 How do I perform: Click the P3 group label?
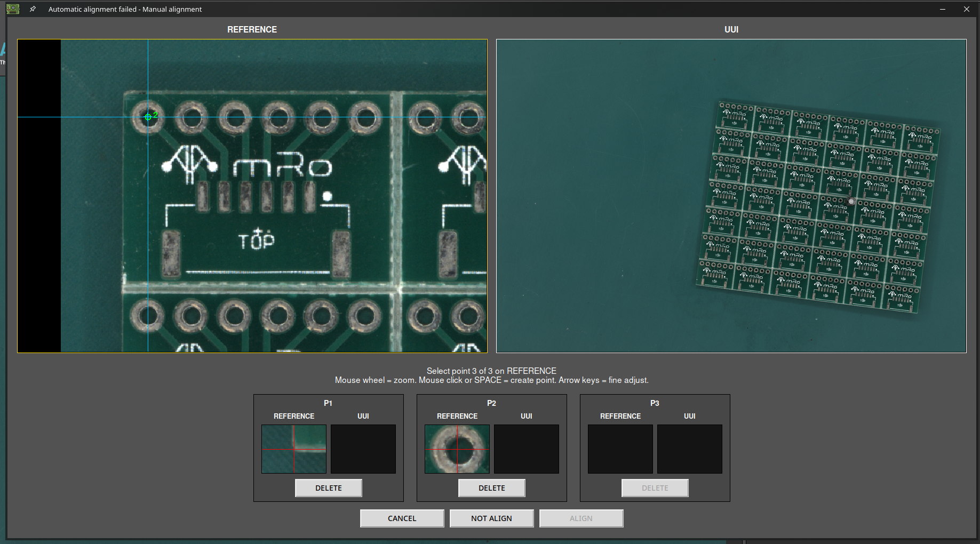click(655, 403)
